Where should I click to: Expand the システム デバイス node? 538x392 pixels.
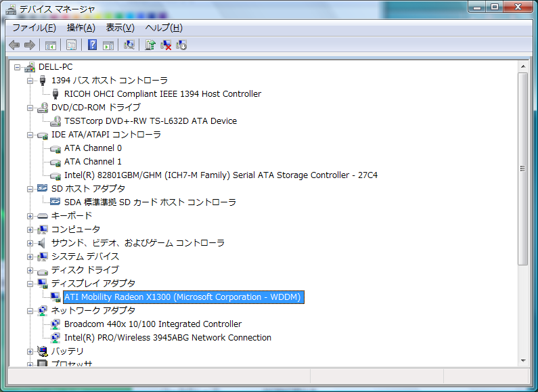(x=30, y=257)
